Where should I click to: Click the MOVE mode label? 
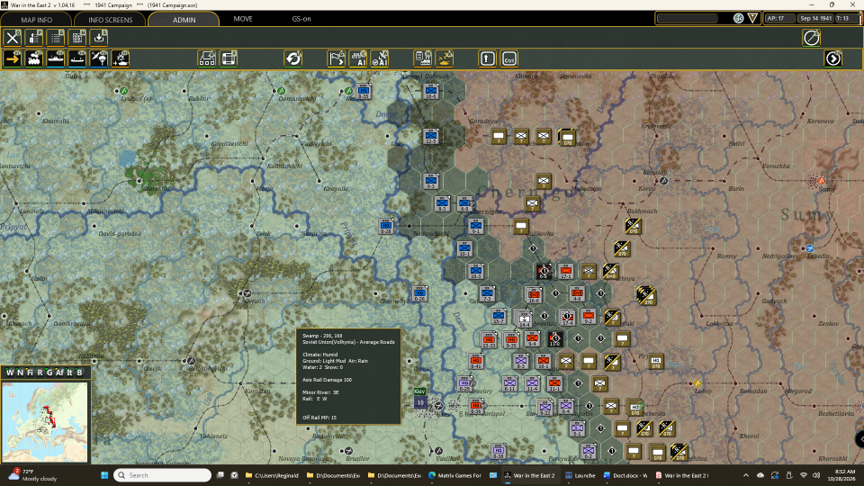pyautogui.click(x=243, y=19)
